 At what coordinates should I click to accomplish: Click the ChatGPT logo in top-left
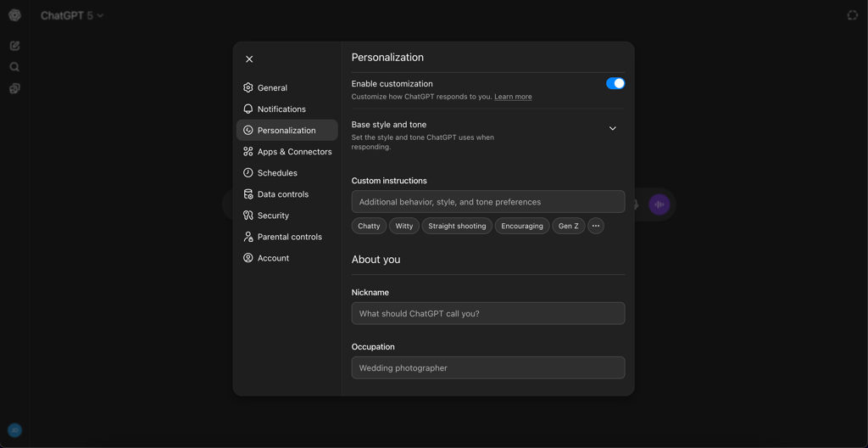point(15,15)
